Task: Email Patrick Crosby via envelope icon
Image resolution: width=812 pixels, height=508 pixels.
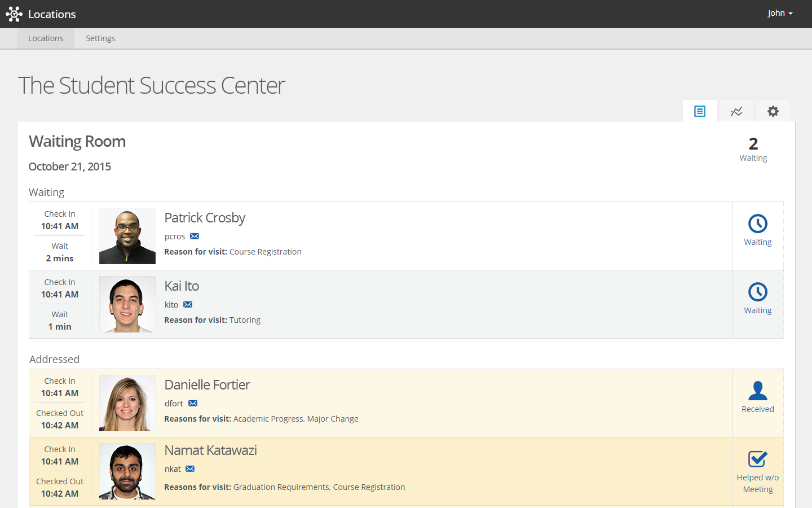Action: coord(195,237)
